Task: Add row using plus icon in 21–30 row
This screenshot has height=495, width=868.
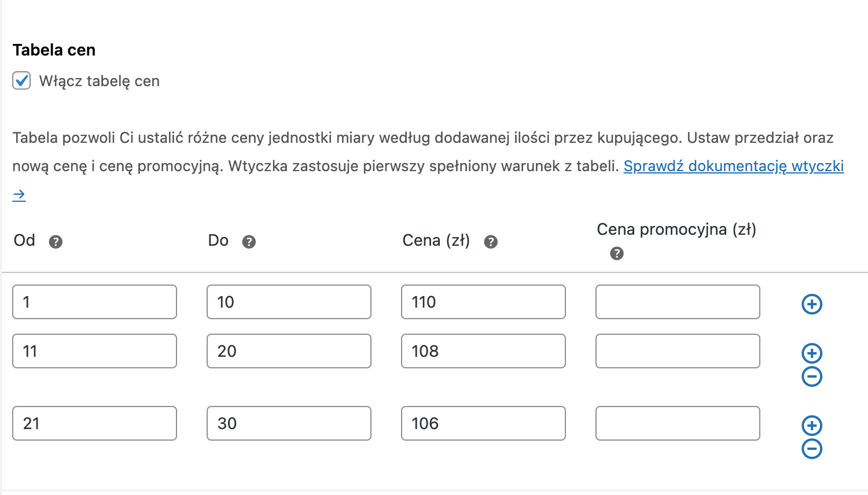Action: click(812, 425)
